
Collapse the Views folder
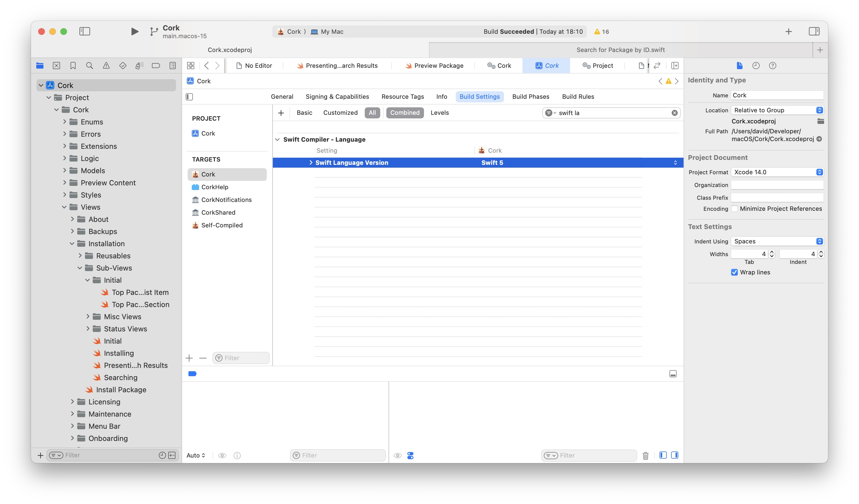tap(64, 207)
